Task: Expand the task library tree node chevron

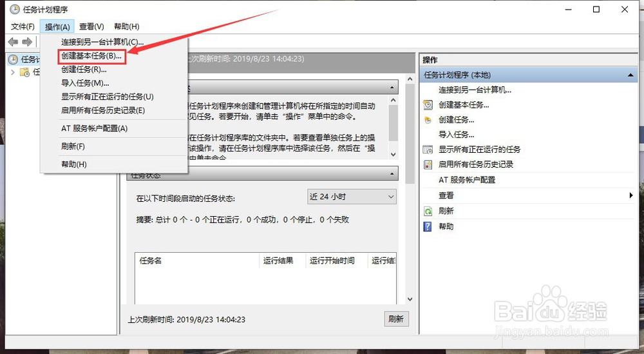Action: click(x=13, y=72)
